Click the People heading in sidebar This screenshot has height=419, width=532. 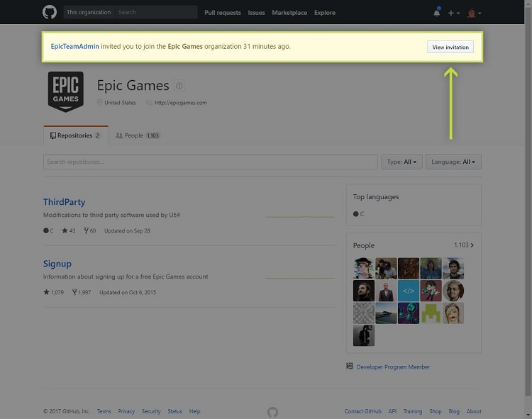pos(364,245)
